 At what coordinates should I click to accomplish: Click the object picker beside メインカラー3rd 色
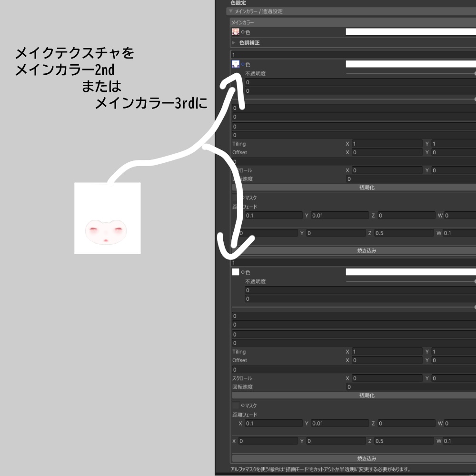tap(243, 272)
